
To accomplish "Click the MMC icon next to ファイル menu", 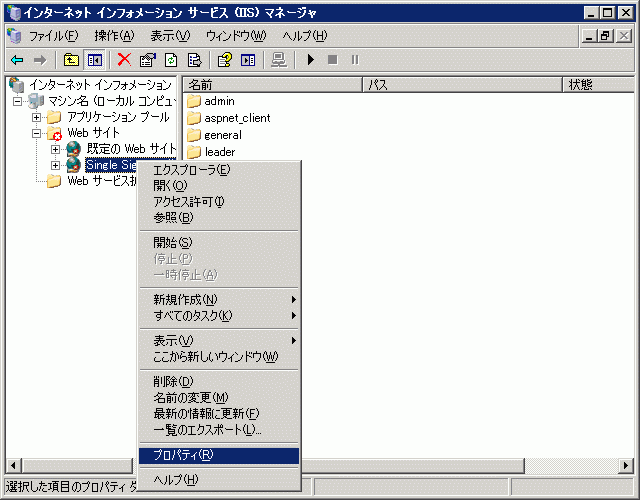I will pyautogui.click(x=14, y=36).
